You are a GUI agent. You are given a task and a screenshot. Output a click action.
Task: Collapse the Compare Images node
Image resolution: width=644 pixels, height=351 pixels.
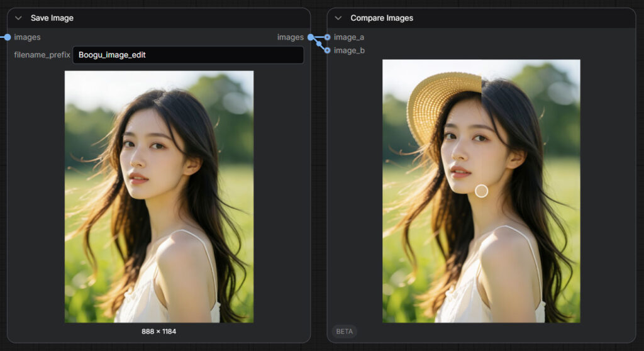(338, 18)
